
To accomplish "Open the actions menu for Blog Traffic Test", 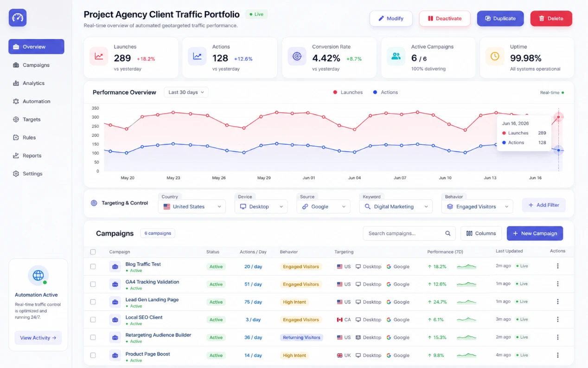I will [x=557, y=266].
